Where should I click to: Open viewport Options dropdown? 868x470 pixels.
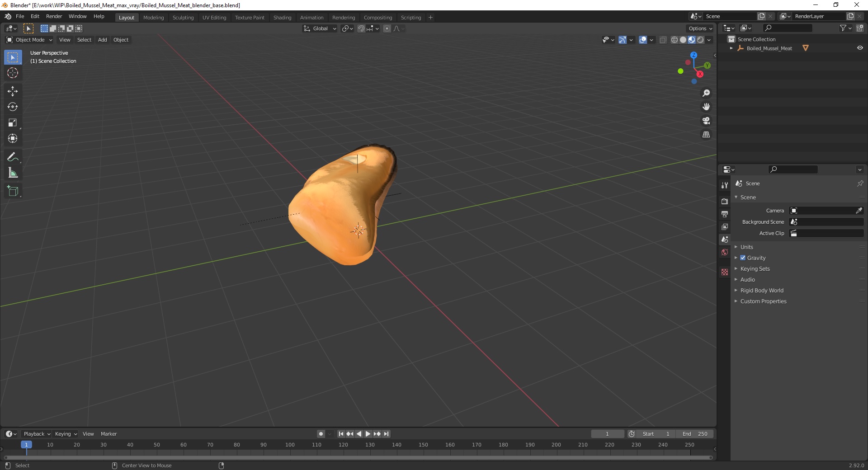(x=700, y=28)
